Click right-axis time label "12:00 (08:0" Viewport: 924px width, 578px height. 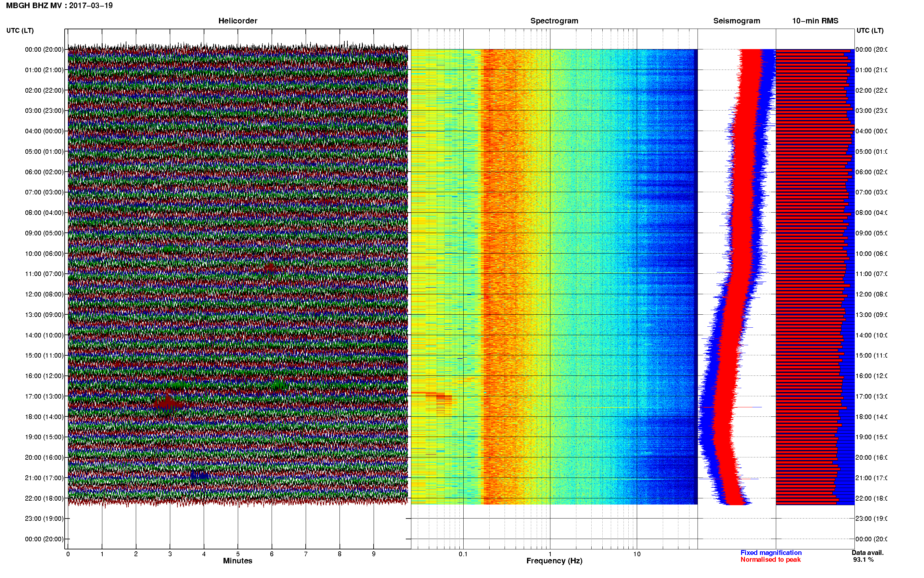tap(871, 294)
